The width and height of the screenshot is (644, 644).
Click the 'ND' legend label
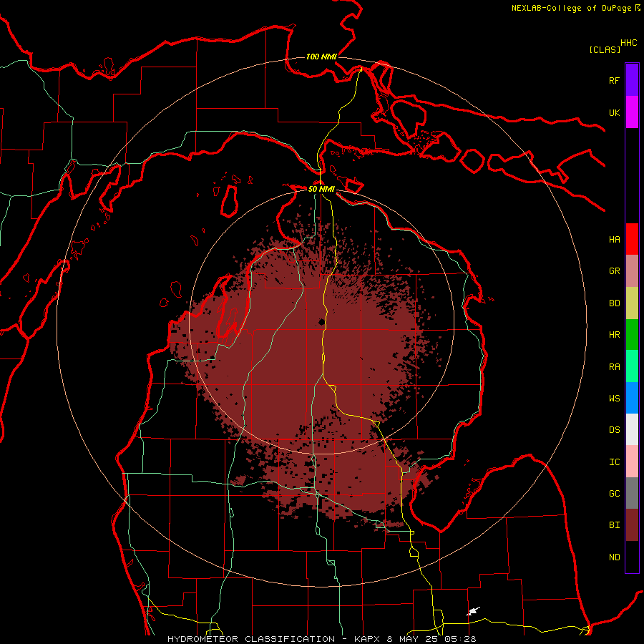(614, 557)
